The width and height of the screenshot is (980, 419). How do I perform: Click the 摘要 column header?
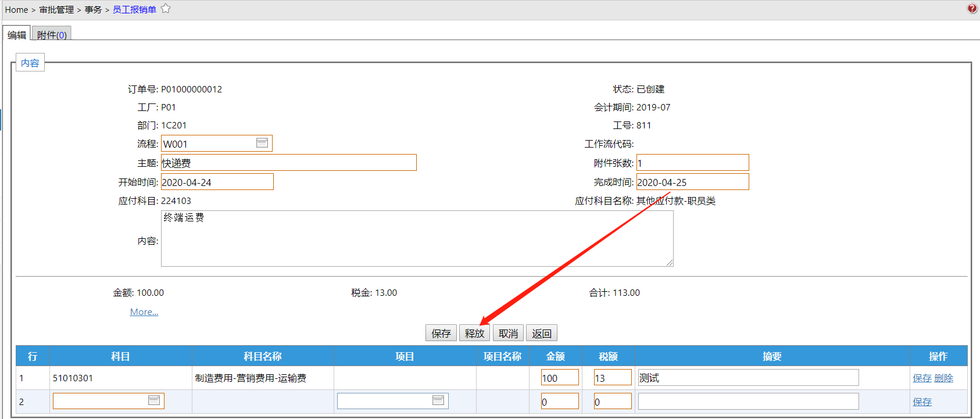pyautogui.click(x=772, y=356)
